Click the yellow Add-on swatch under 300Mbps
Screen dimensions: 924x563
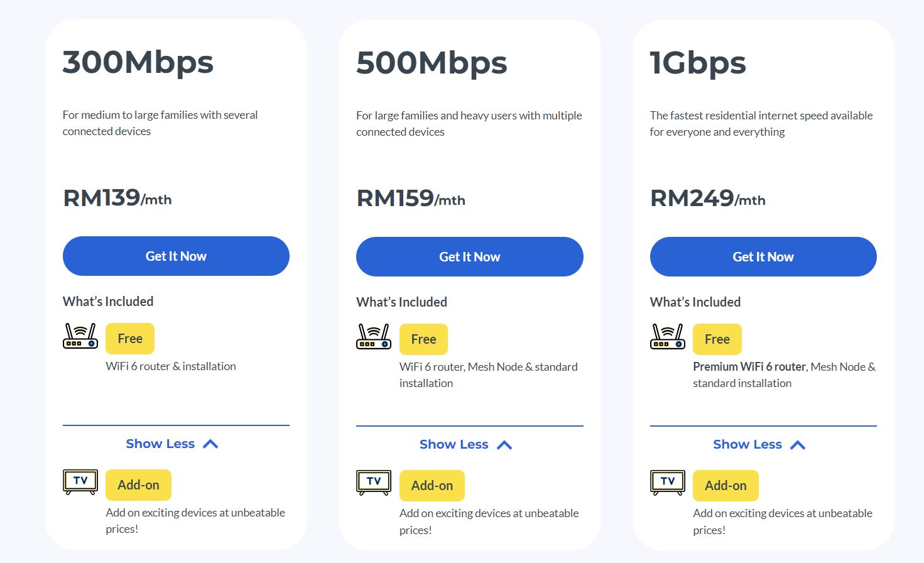138,484
